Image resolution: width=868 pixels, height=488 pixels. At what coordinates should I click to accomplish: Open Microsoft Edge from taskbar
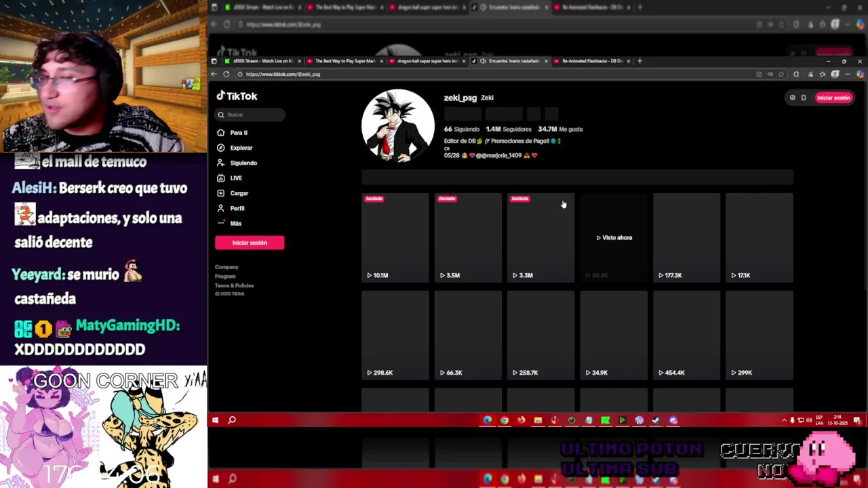488,420
